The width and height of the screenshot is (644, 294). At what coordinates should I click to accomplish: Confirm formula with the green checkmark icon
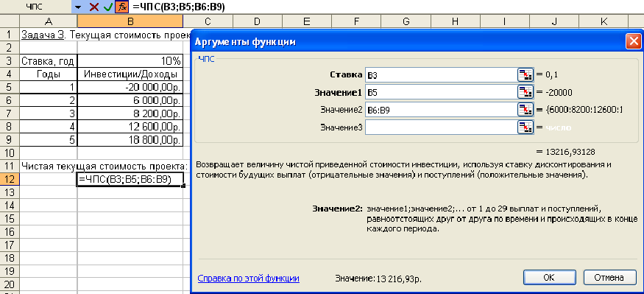click(x=108, y=7)
